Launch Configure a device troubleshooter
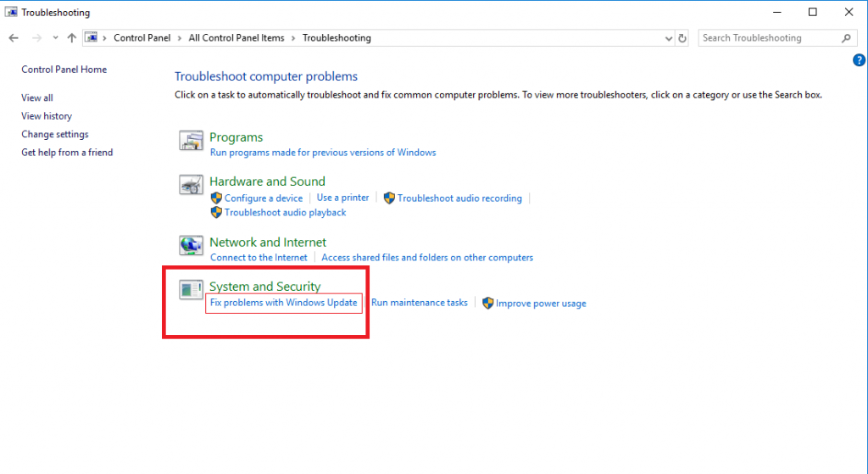The width and height of the screenshot is (868, 474). [x=264, y=198]
